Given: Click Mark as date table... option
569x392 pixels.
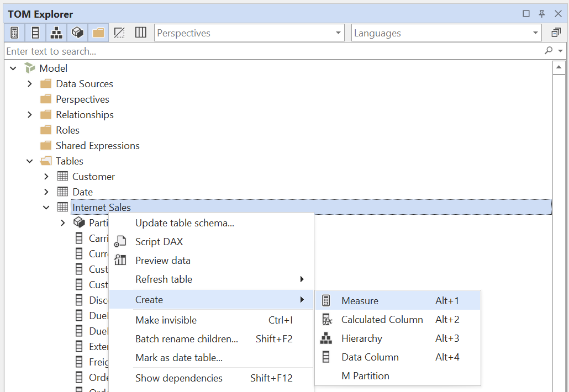Looking at the screenshot, I should point(179,358).
